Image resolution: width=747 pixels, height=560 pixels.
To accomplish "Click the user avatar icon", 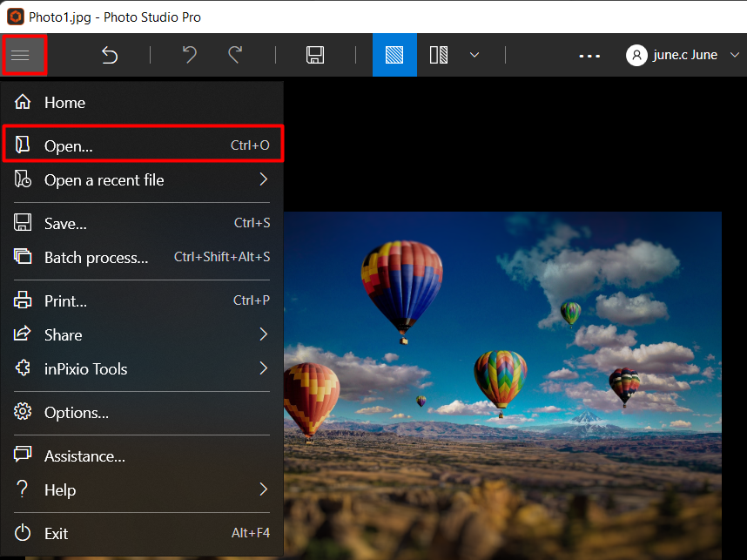I will point(636,55).
